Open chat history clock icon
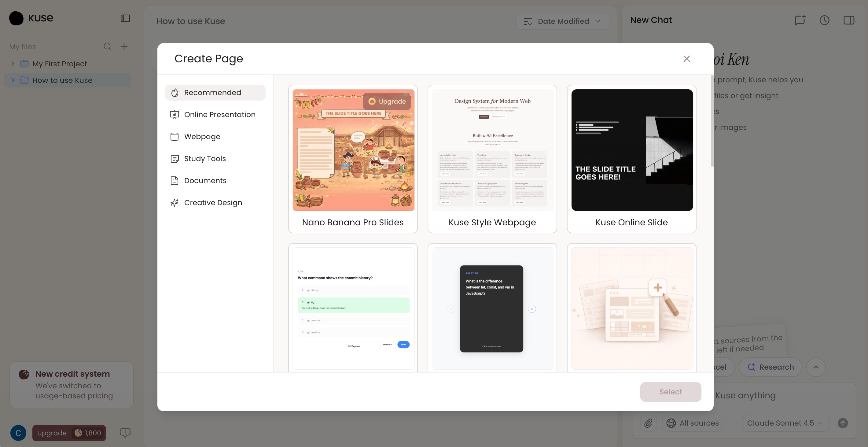 (x=824, y=20)
